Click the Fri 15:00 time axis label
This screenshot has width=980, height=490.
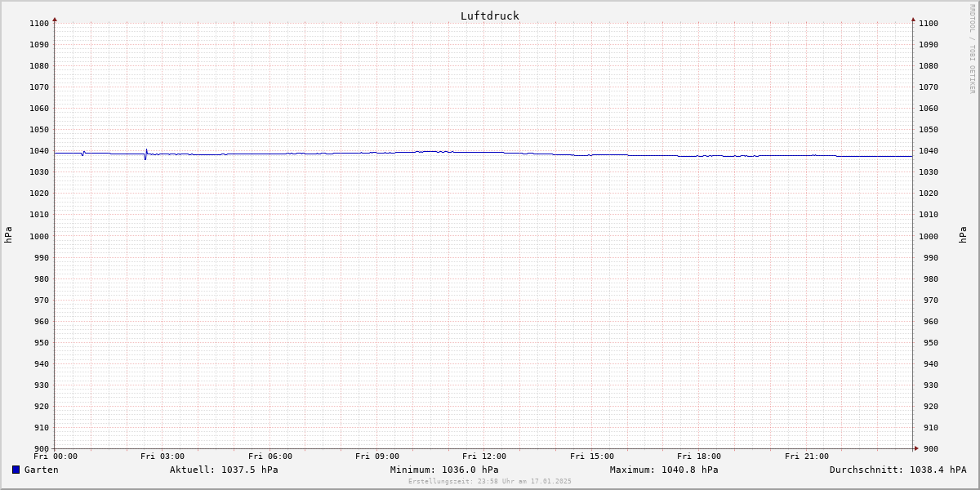(x=592, y=457)
